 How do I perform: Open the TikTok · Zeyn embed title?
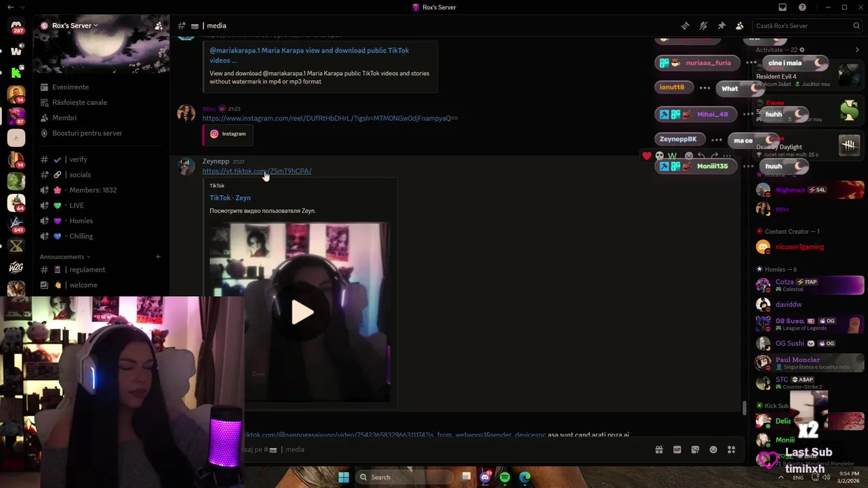(x=230, y=198)
